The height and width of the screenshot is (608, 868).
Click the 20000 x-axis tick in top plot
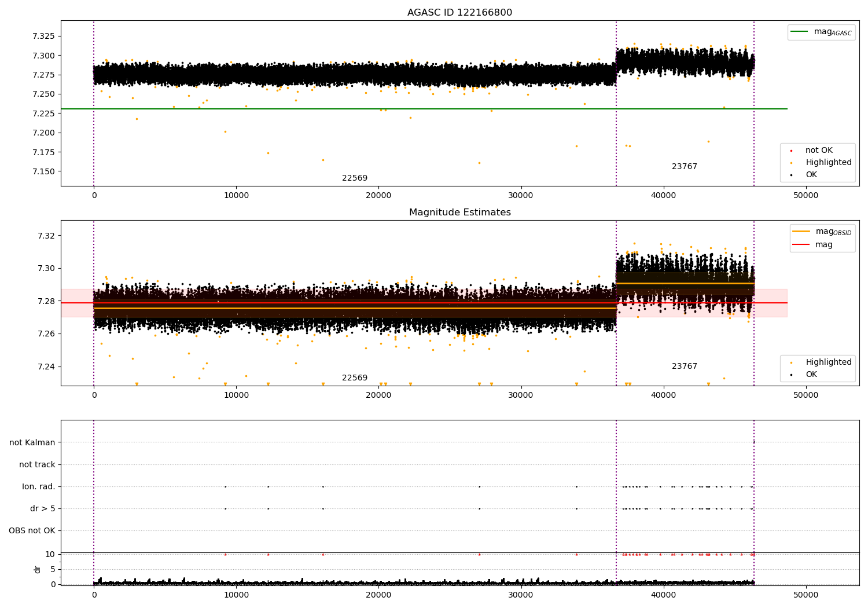[378, 196]
